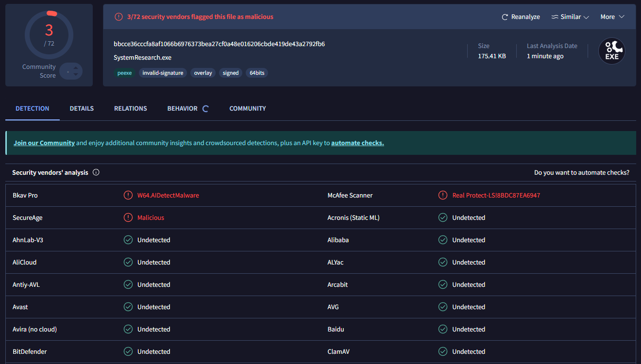Screen dimensions: 641x364
Task: Click the red alert icon in malicious banner
Action: [x=118, y=17]
